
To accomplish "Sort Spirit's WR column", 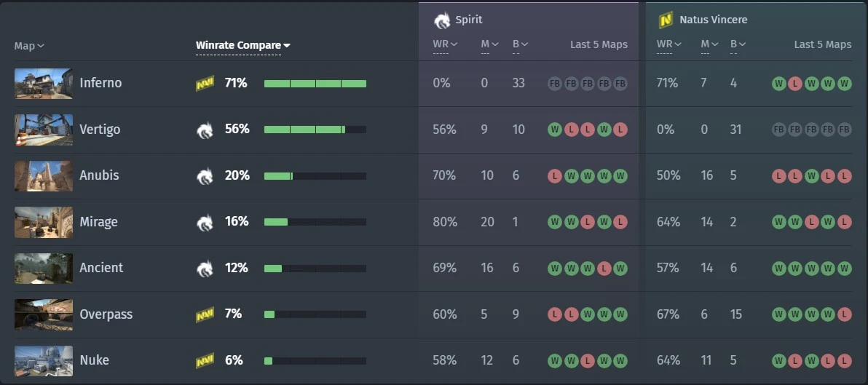I will pyautogui.click(x=446, y=44).
